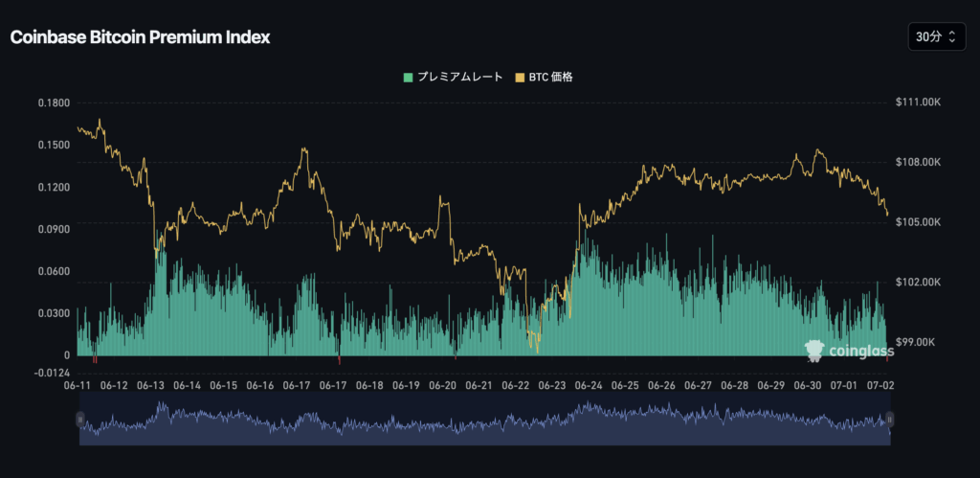The image size is (980, 478).
Task: Click the 07-01 date label
Action: [845, 385]
